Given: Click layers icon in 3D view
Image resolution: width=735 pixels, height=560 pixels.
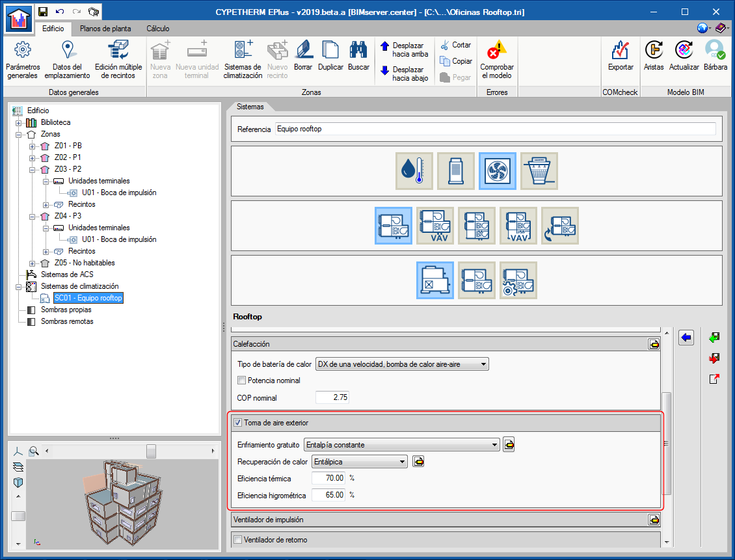Looking at the screenshot, I should pyautogui.click(x=18, y=467).
